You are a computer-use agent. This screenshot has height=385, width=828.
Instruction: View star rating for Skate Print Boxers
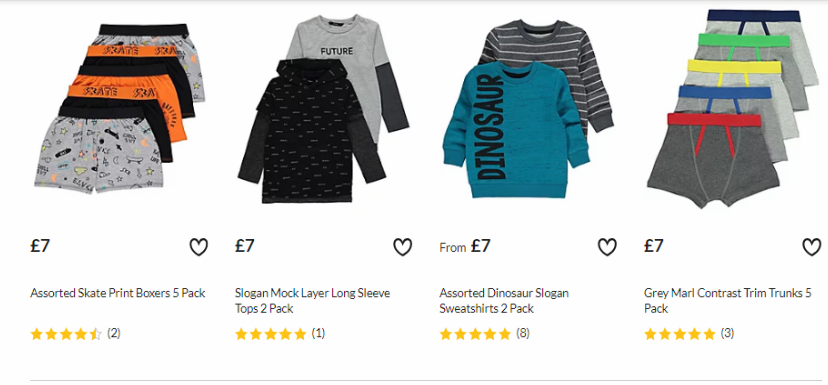66,334
